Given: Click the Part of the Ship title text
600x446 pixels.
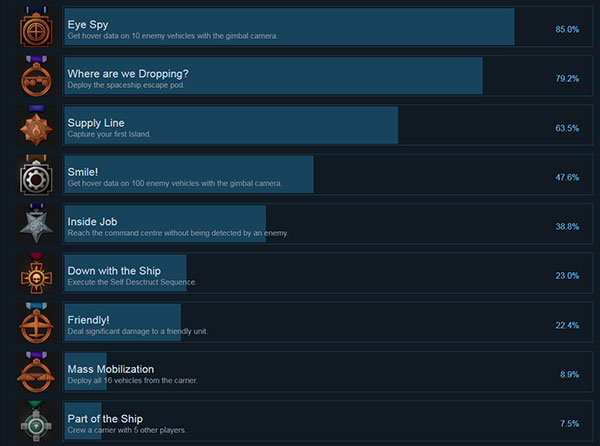Looking at the screenshot, I should tap(105, 419).
